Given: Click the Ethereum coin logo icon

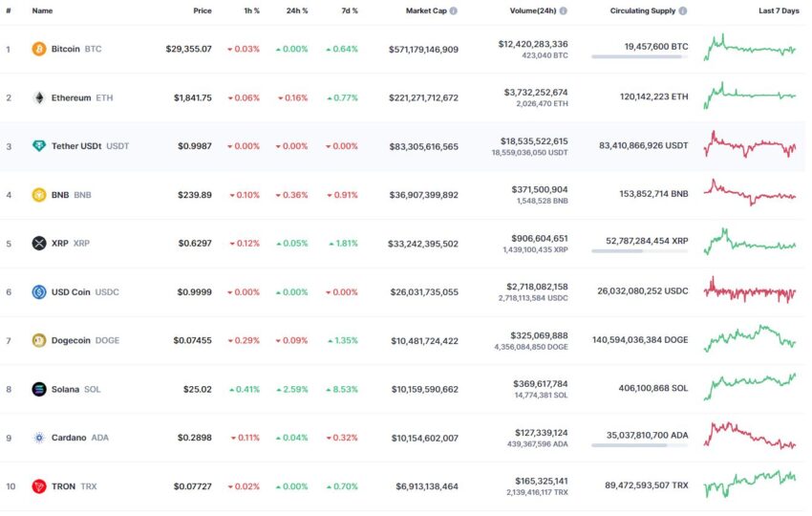Looking at the screenshot, I should (39, 97).
